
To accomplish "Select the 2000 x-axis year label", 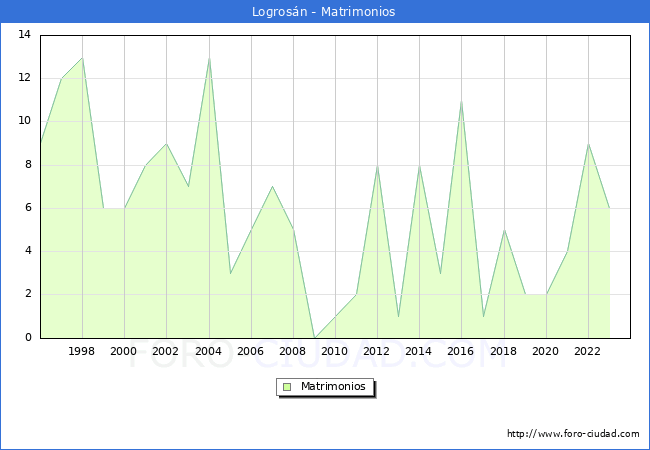I will (x=124, y=351).
